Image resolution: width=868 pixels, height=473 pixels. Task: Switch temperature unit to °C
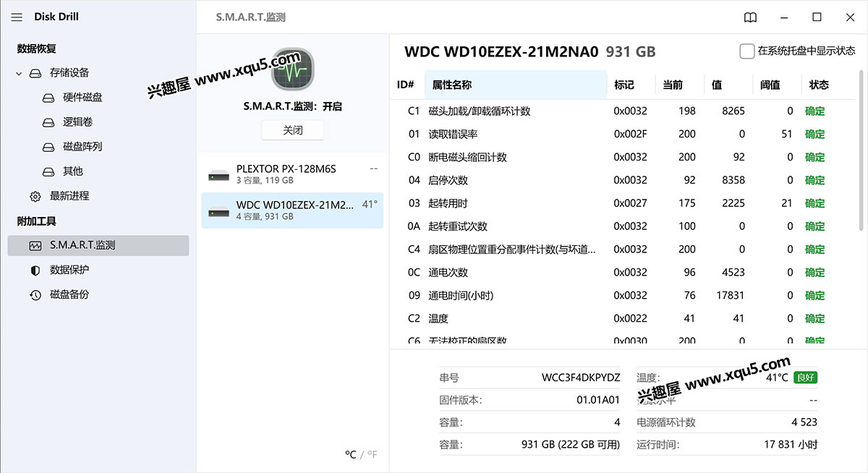(351, 454)
